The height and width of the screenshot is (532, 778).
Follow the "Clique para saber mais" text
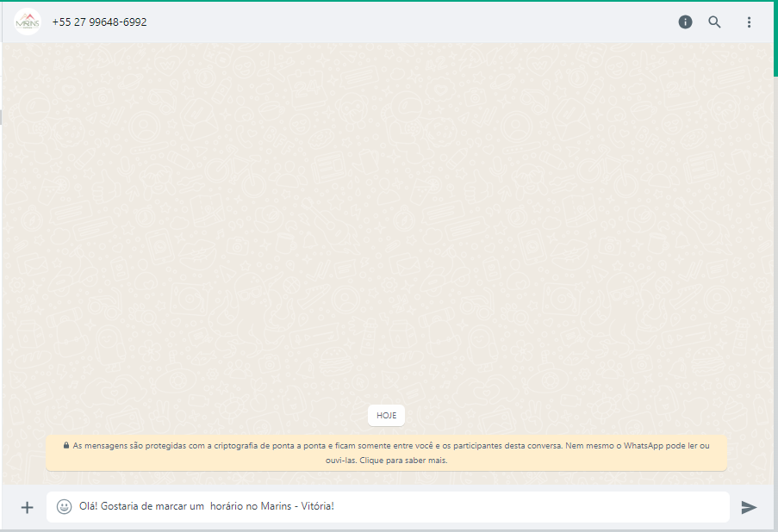tap(403, 460)
